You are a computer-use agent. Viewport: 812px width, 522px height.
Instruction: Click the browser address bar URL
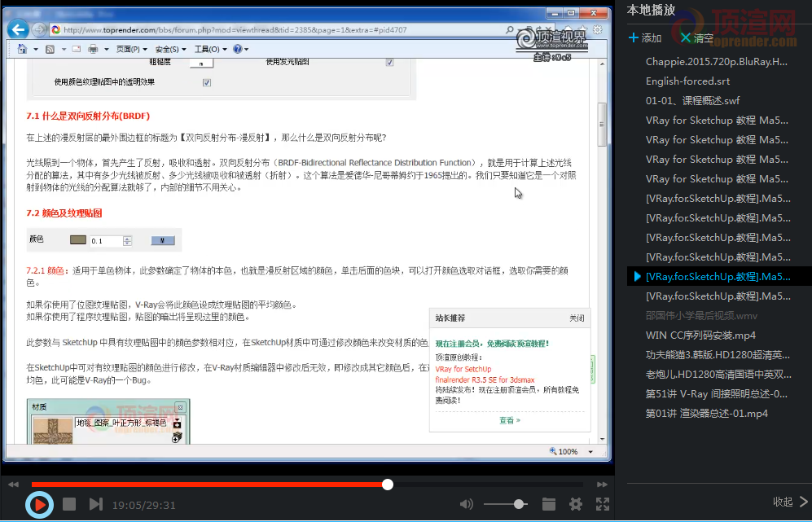(235, 30)
